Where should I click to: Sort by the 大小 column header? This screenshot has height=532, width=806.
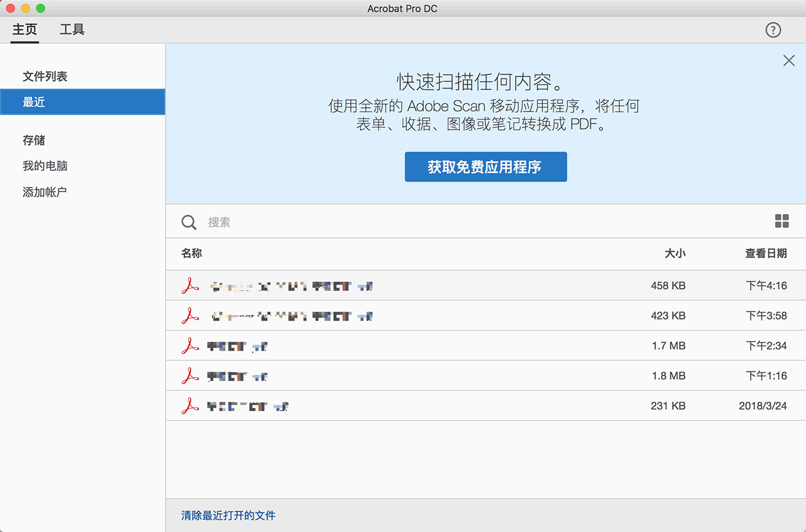tap(675, 253)
